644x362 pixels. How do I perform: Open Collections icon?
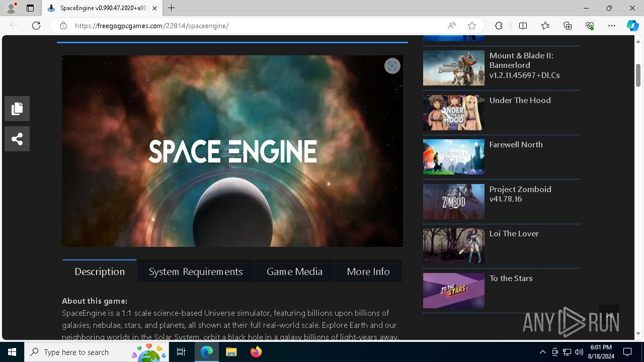point(568,26)
